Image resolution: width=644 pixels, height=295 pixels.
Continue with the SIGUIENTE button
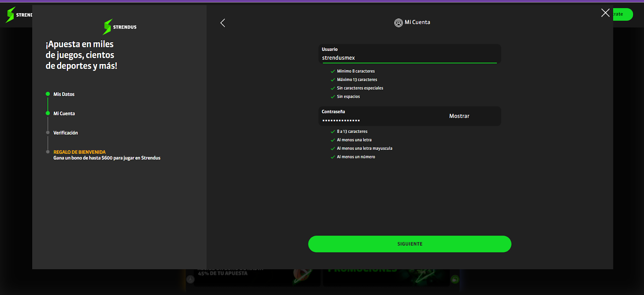click(410, 244)
